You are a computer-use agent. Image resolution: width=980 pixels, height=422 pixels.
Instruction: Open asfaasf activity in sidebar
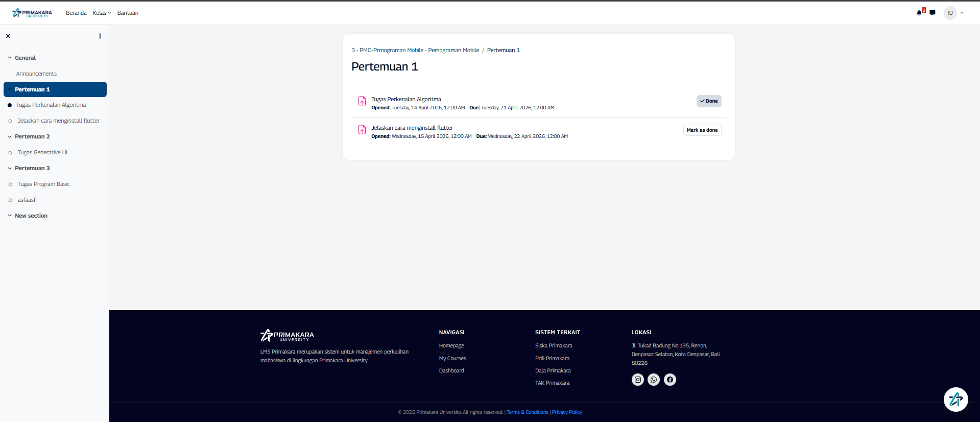[x=27, y=200]
